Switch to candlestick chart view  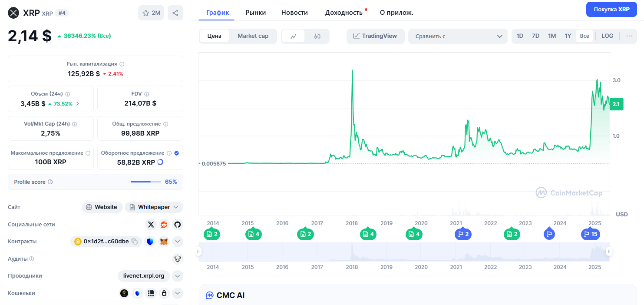pyautogui.click(x=317, y=36)
